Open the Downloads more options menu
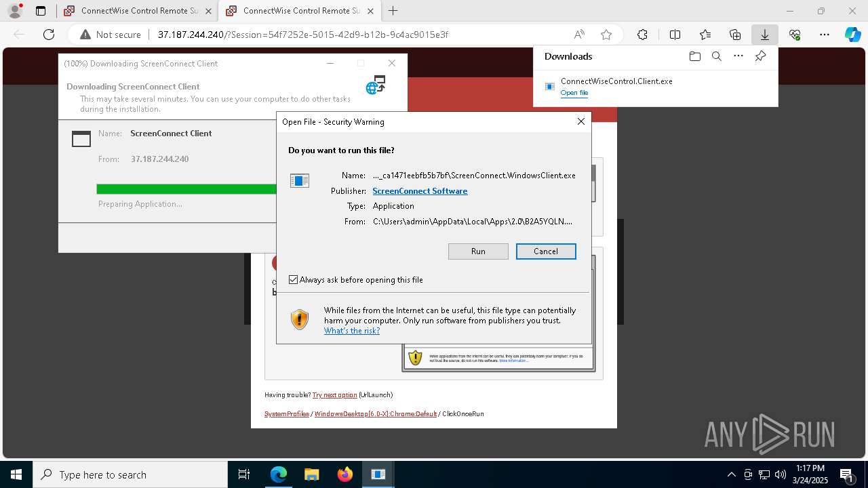This screenshot has height=488, width=868. [738, 56]
